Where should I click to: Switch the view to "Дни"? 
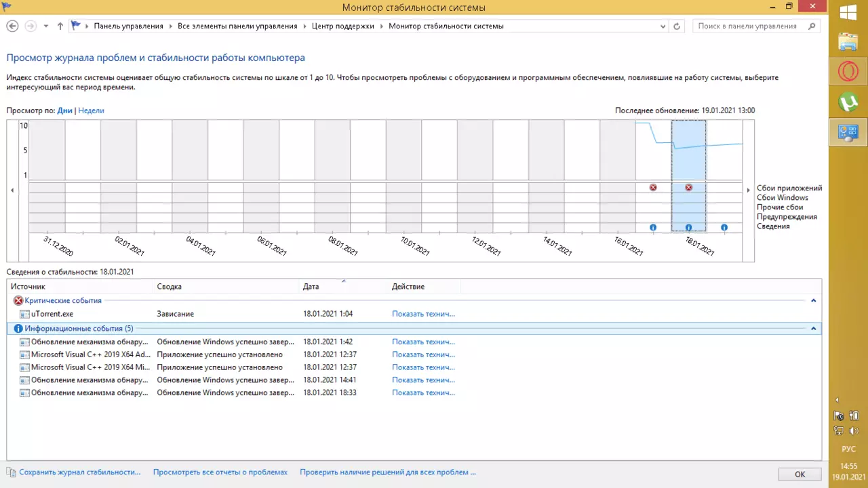pos(64,110)
